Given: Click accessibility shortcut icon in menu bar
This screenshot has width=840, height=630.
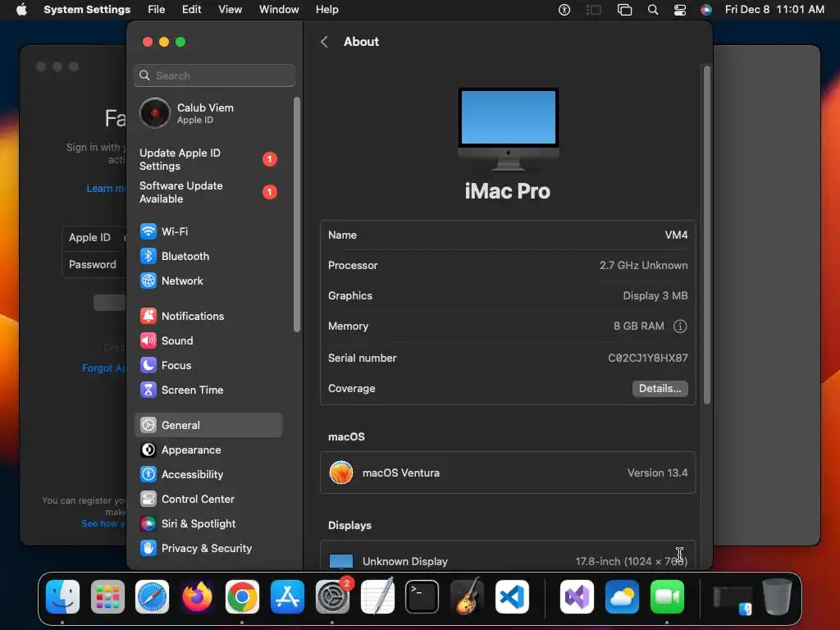Looking at the screenshot, I should point(564,10).
